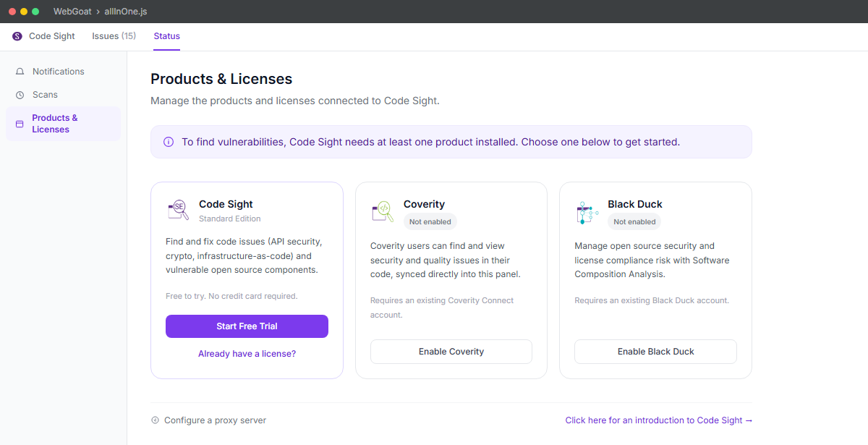Click the Coverity Not enabled badge
The width and height of the screenshot is (868, 445).
430,222
